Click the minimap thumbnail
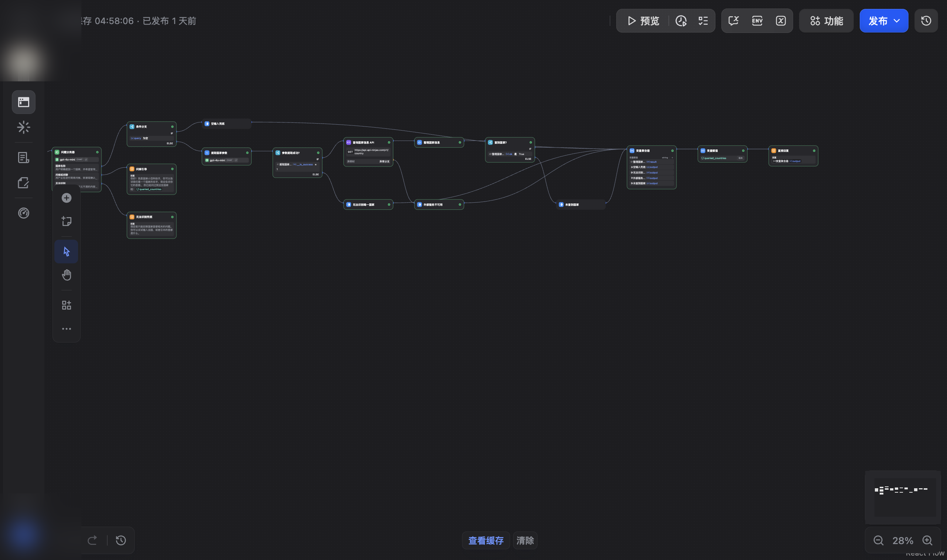This screenshot has height=560, width=947. tap(903, 497)
